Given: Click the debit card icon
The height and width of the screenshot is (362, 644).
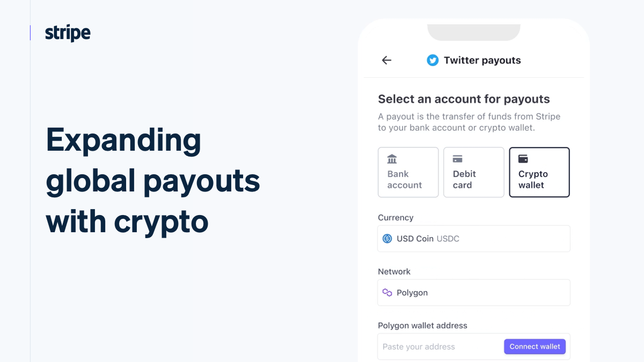Looking at the screenshot, I should (x=458, y=159).
